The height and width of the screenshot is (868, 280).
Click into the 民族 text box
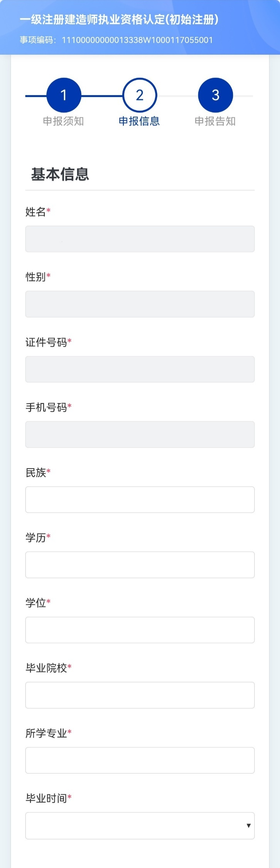(140, 500)
